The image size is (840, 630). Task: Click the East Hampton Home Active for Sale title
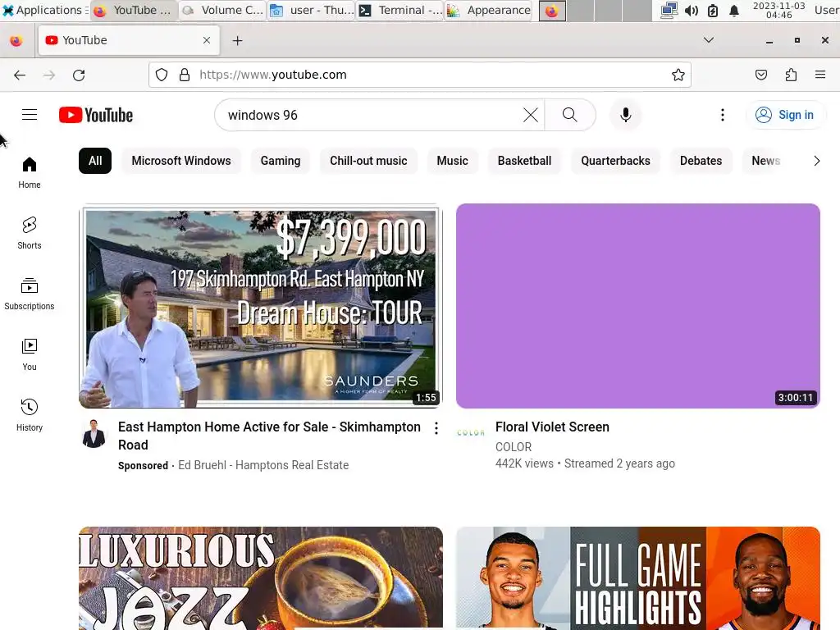269,436
